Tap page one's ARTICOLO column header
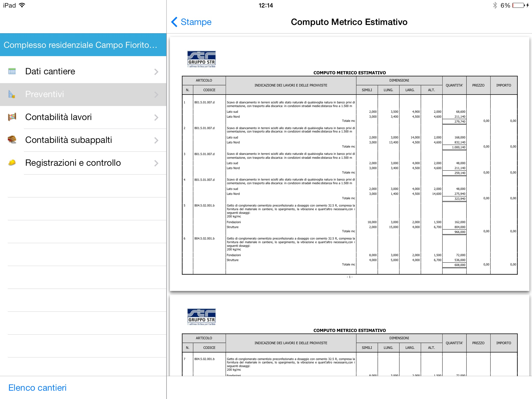The image size is (532, 399). point(204,81)
